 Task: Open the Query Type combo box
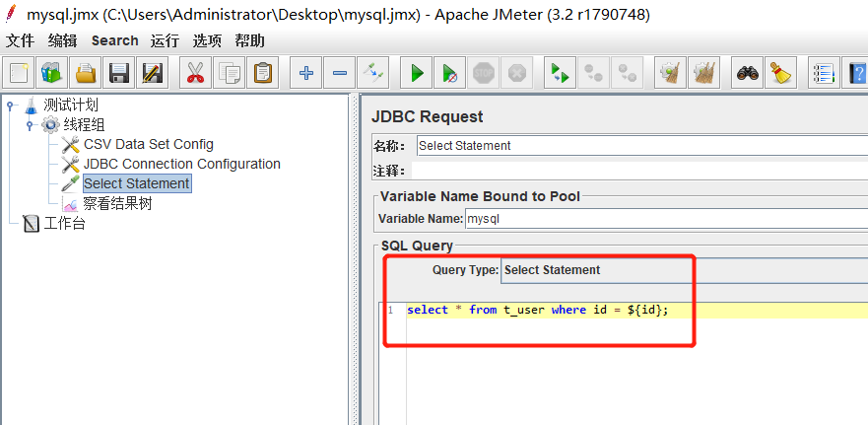point(684,270)
